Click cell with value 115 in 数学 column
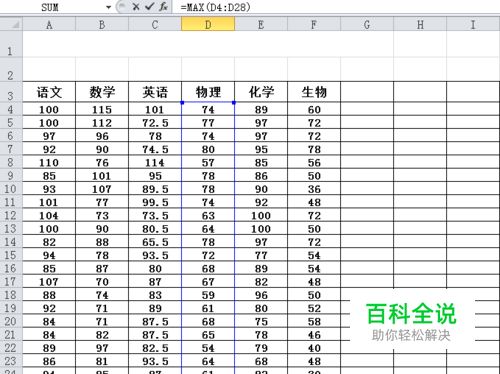The height and width of the screenshot is (374, 500). tap(102, 109)
